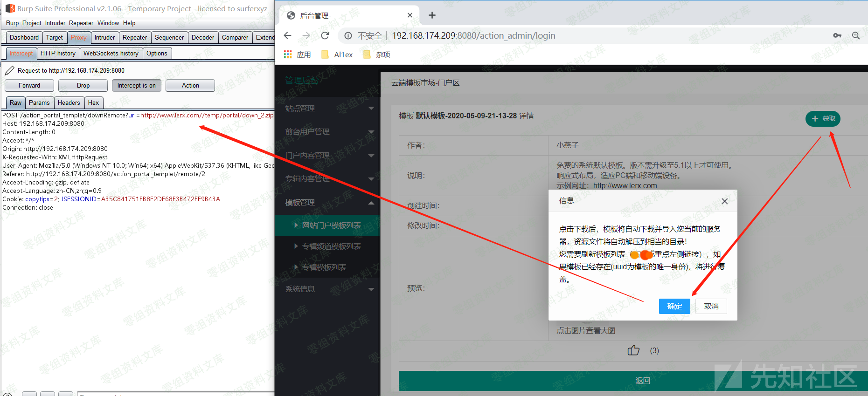Open the 应用 apps grid icon
Viewport: 868px width, 396px height.
tap(288, 55)
